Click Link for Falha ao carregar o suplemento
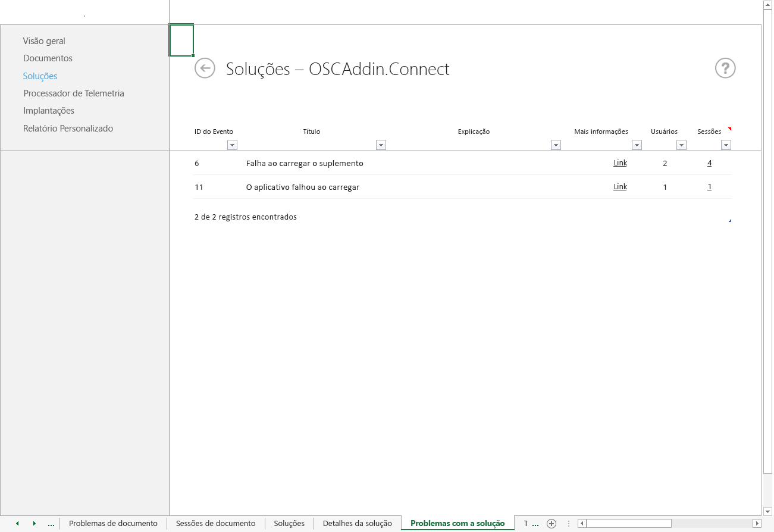The width and height of the screenshot is (774, 532). pos(620,163)
